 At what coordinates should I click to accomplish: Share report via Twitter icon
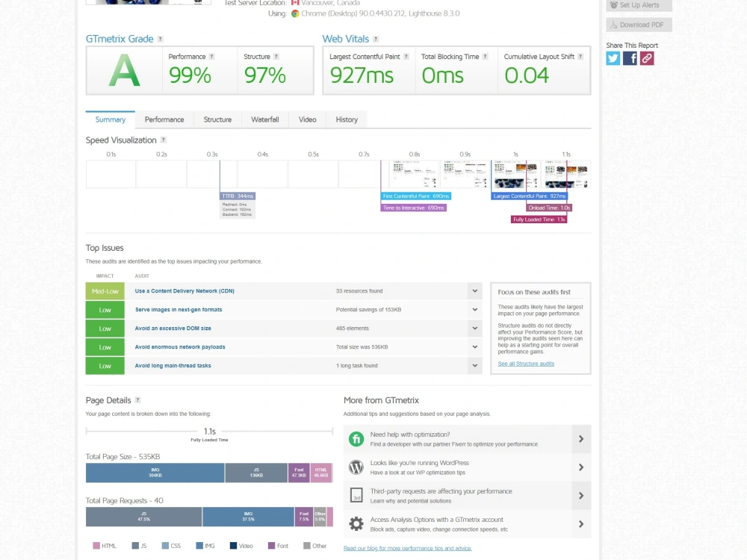(x=613, y=58)
